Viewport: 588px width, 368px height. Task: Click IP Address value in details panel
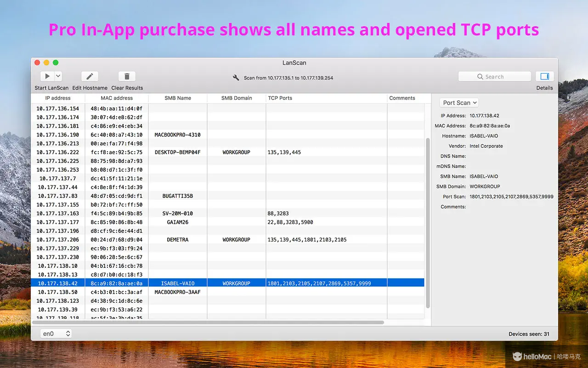[484, 115]
